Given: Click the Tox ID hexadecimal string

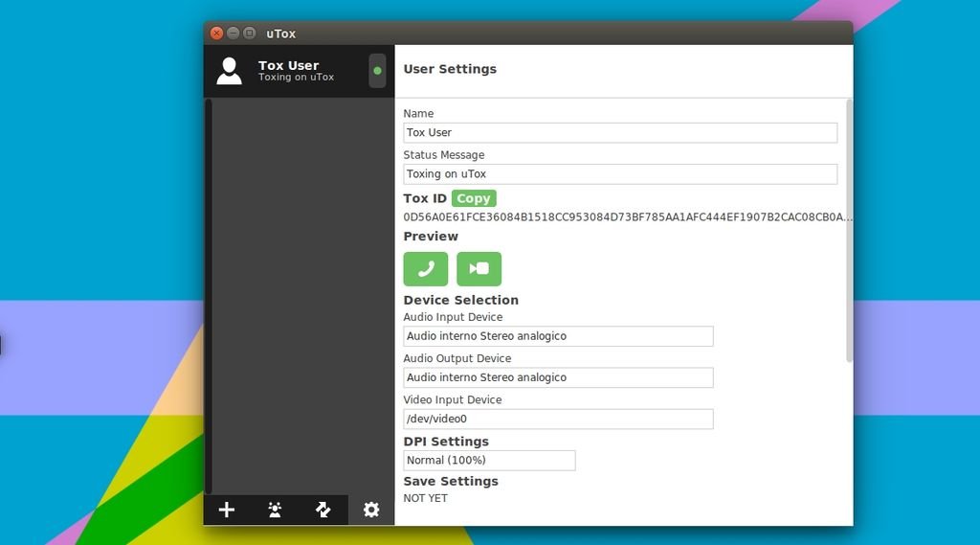Looking at the screenshot, I should [x=628, y=217].
